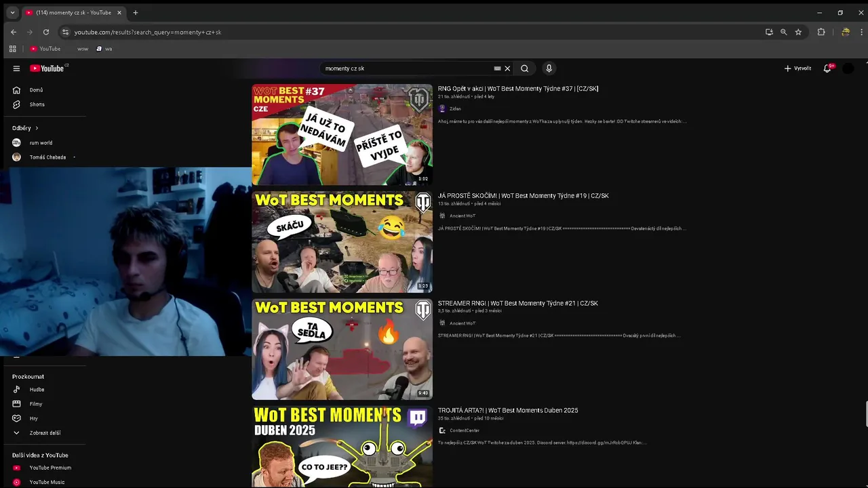Open the on-screen keyboard in search box

(x=497, y=68)
